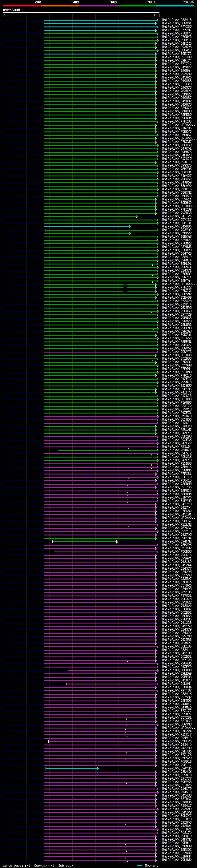
Task: Select the UniRef100_A2TEX8 label
Action: 176,84
